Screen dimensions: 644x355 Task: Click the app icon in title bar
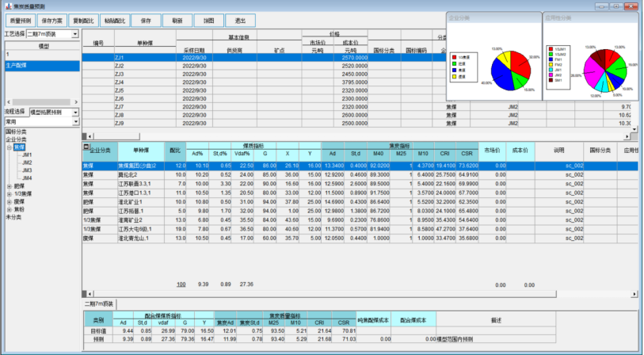point(8,6)
